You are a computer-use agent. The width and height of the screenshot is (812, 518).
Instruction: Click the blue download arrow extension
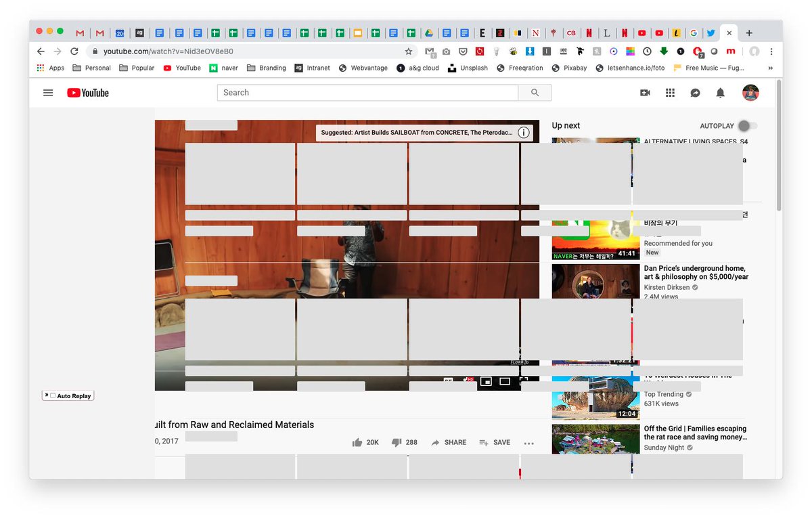click(530, 51)
